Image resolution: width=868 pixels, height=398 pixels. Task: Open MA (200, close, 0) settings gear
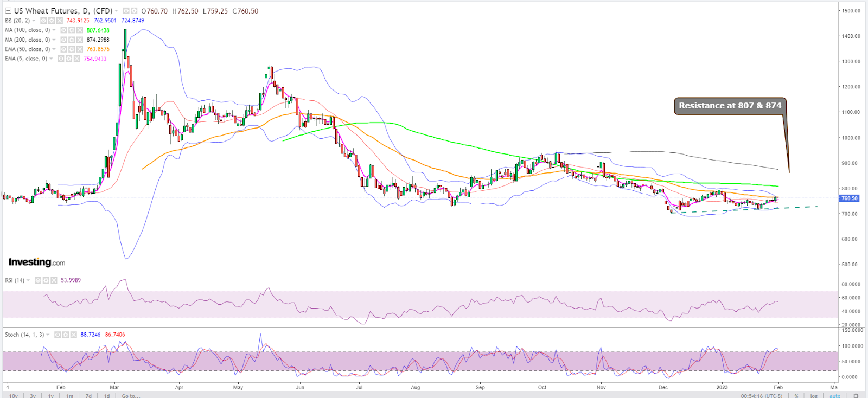pos(72,40)
